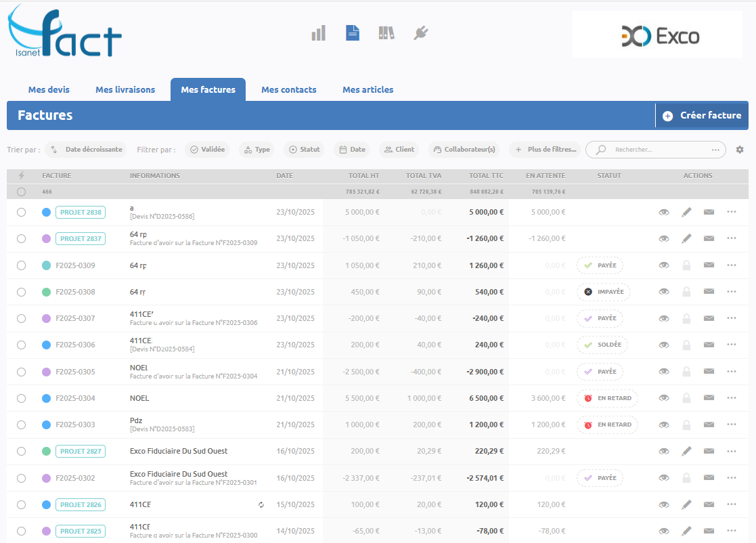Screen dimensions: 756x543
Task: Expand the Statut filter
Action: point(304,150)
